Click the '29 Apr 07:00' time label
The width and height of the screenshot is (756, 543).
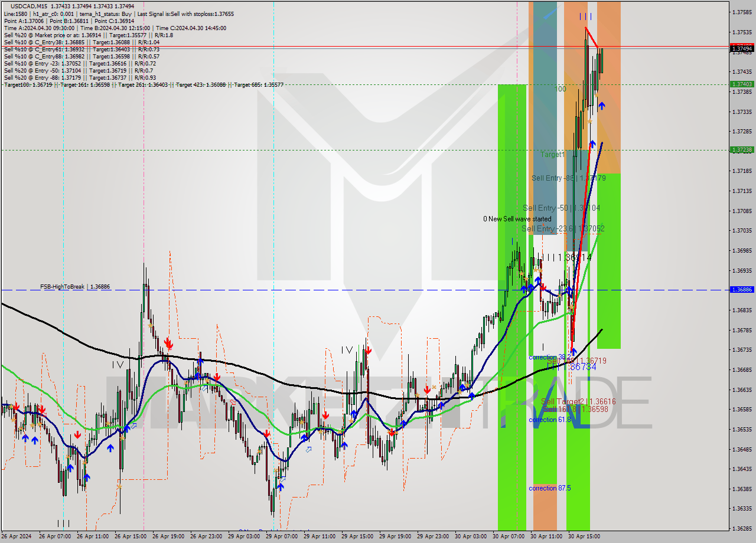pyautogui.click(x=281, y=537)
